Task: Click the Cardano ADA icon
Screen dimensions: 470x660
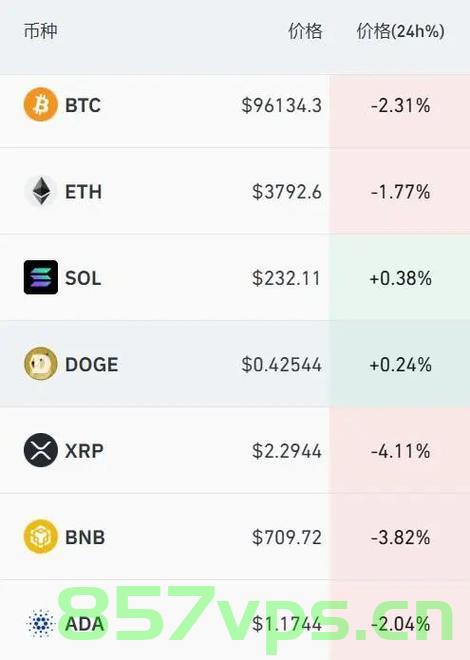Action: click(41, 623)
